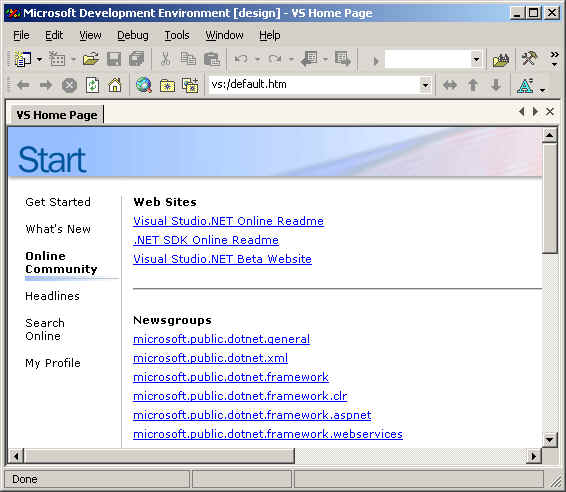Viewport: 566px width, 492px height.
Task: Click the Refresh page icon
Action: tap(92, 85)
